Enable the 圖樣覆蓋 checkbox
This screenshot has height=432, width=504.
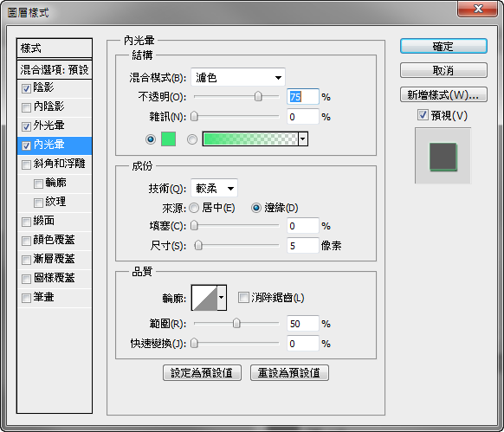(26, 279)
